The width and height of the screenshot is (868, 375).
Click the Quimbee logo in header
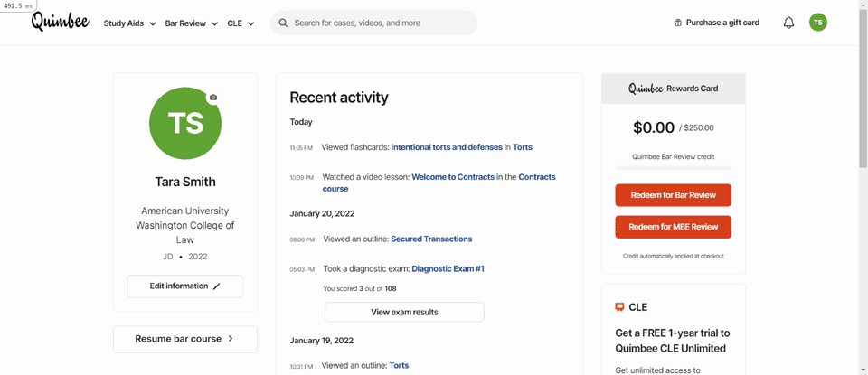click(x=61, y=22)
